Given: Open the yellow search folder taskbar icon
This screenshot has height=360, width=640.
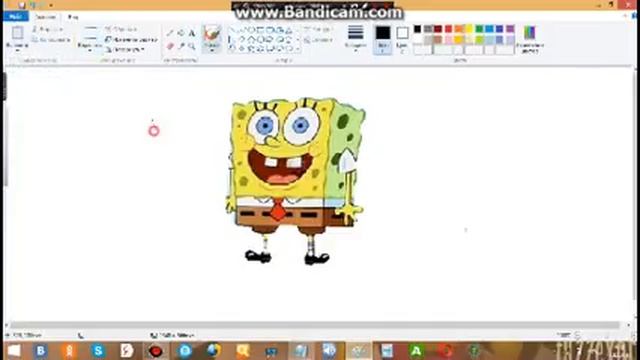Looking at the screenshot, I should click(x=242, y=351).
